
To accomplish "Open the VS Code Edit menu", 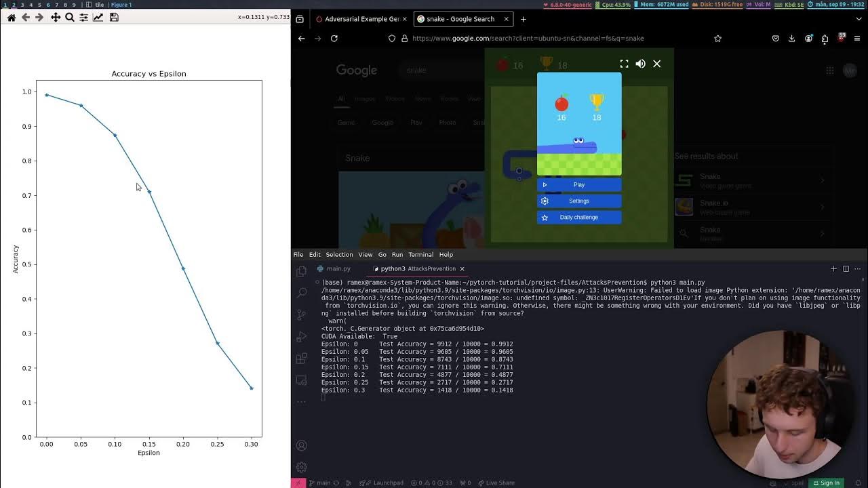I will point(315,255).
